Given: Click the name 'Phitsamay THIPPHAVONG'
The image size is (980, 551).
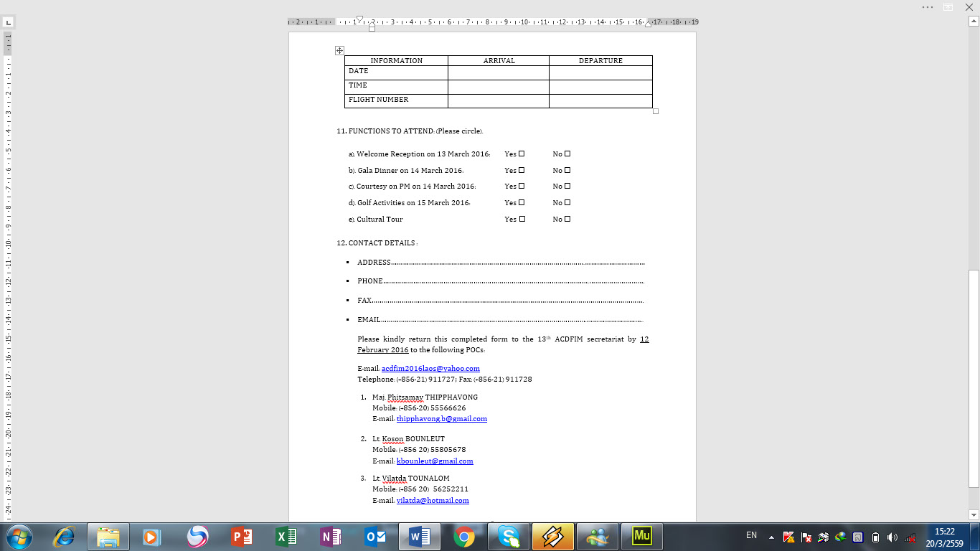Looking at the screenshot, I should click(433, 397).
